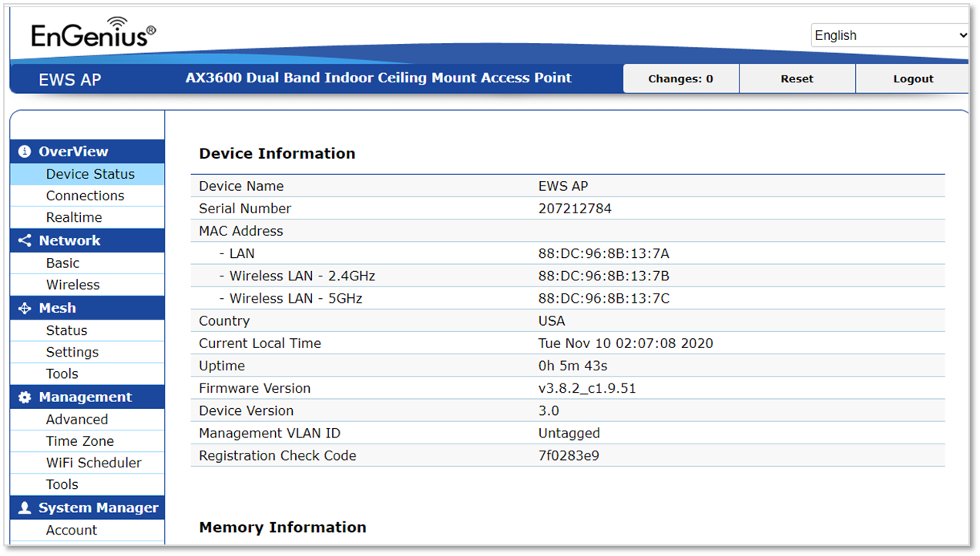Open the English language dropdown
This screenshot has height=556, width=980.
[x=890, y=35]
